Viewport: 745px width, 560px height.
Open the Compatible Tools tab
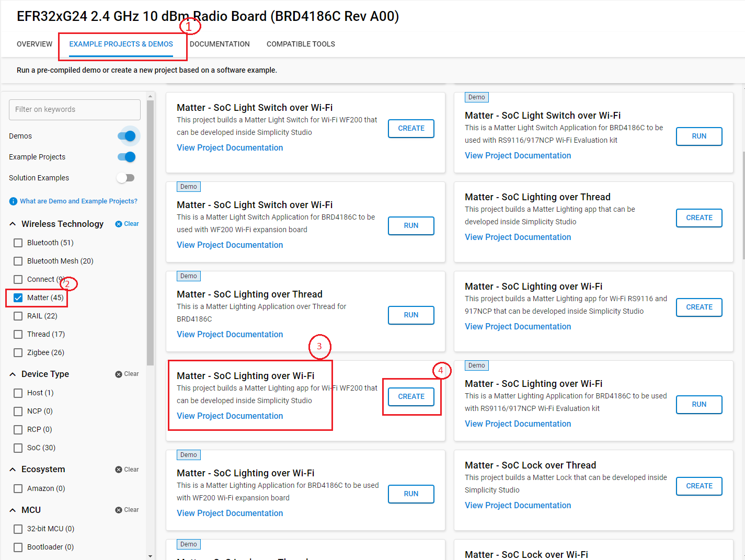click(x=301, y=44)
